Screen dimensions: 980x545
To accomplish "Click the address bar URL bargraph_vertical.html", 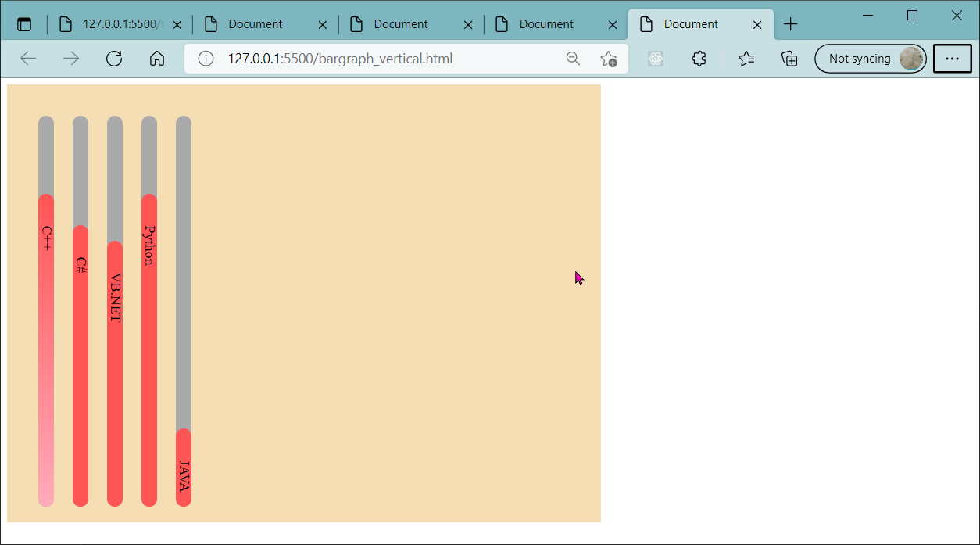I will point(340,59).
